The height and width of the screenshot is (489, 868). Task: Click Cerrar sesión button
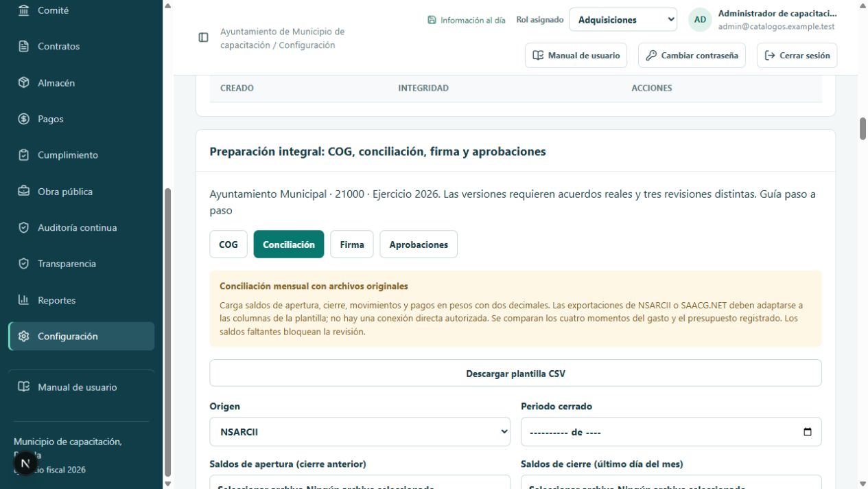(x=797, y=56)
